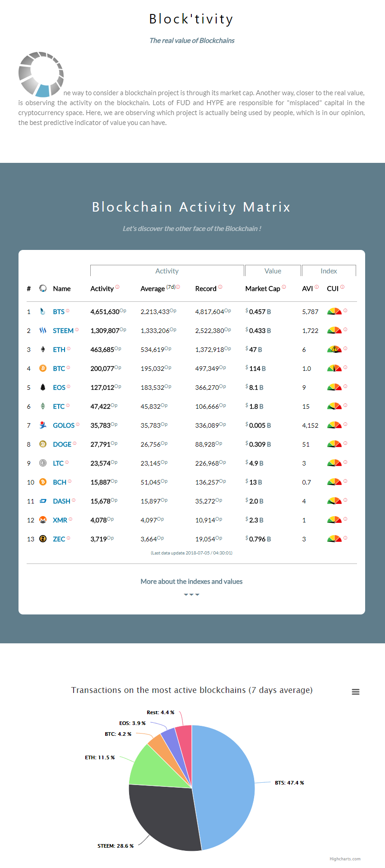Open the DOGE blockchain link

pos(62,444)
